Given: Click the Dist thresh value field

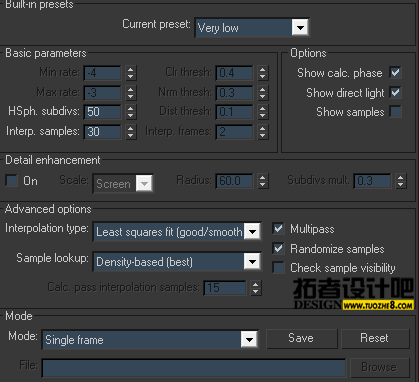Looking at the screenshot, I should (x=234, y=112).
